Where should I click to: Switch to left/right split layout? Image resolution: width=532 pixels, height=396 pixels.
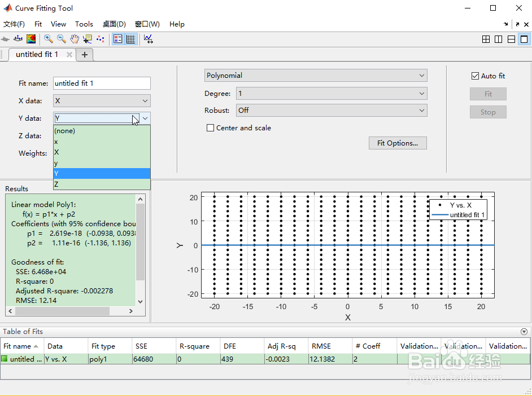(499, 39)
